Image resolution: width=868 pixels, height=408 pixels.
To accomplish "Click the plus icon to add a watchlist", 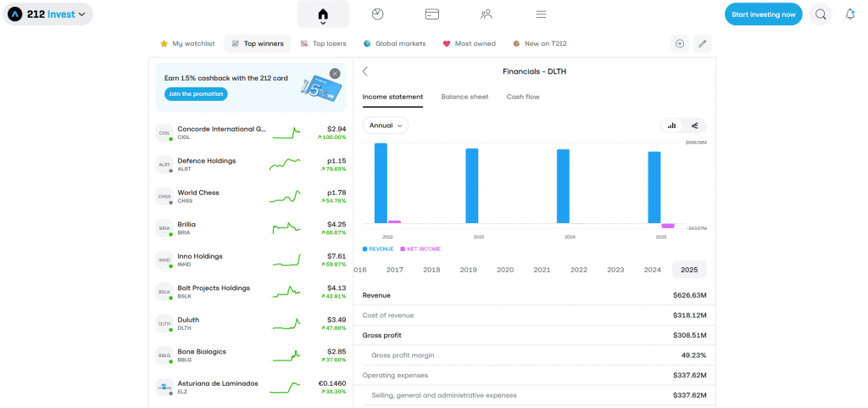I will tap(679, 43).
